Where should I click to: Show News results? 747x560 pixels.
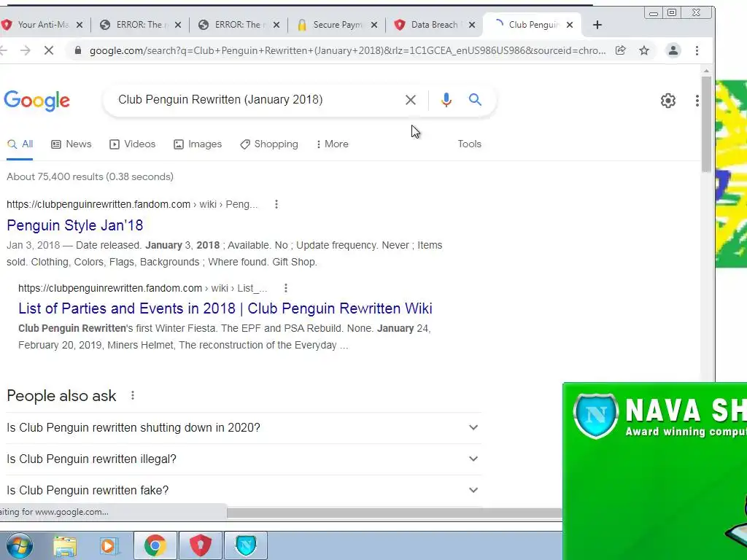pos(71,144)
